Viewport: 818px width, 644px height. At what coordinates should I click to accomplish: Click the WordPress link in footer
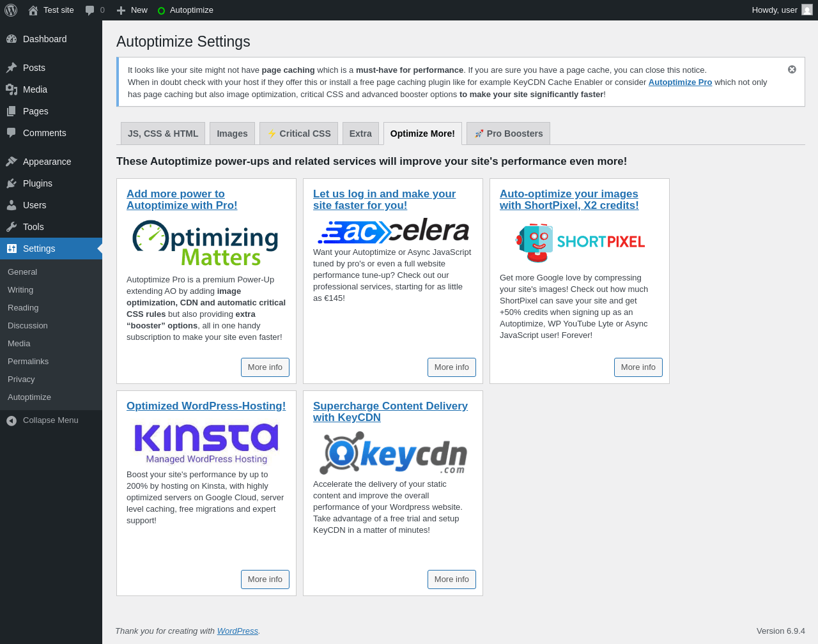238,631
